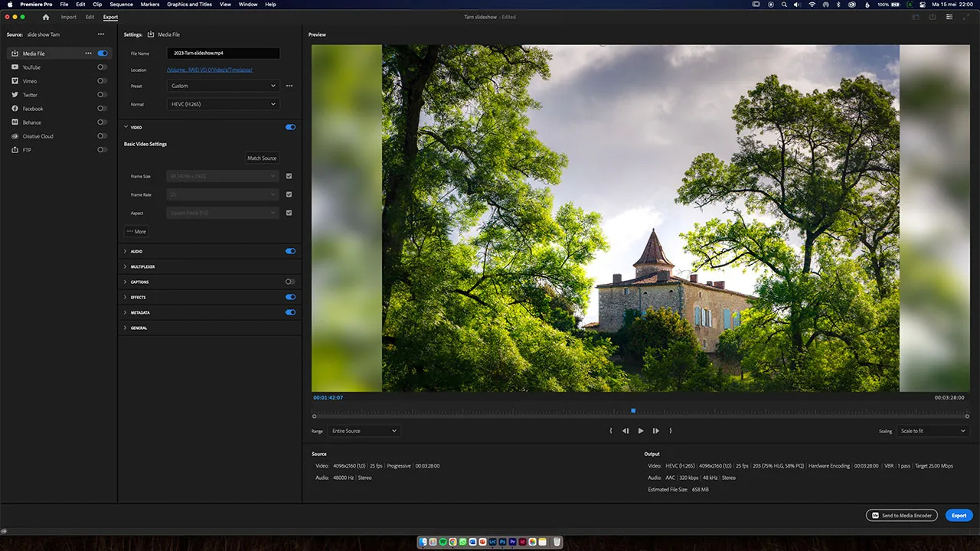Set the out point for the export range
980x551 pixels.
[x=671, y=430]
